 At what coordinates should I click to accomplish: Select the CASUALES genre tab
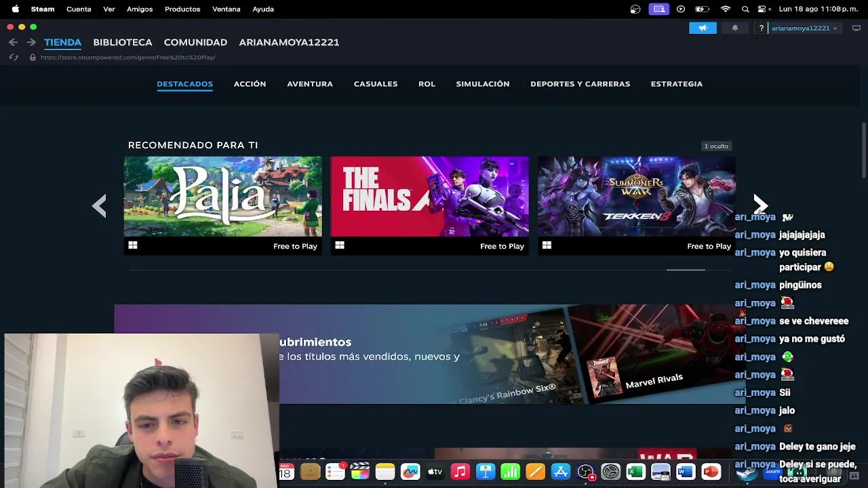click(x=376, y=84)
